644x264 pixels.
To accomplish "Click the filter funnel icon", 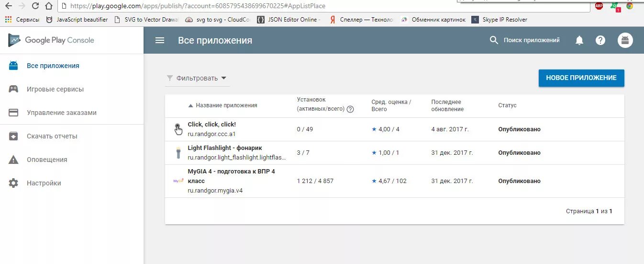I will coord(169,78).
